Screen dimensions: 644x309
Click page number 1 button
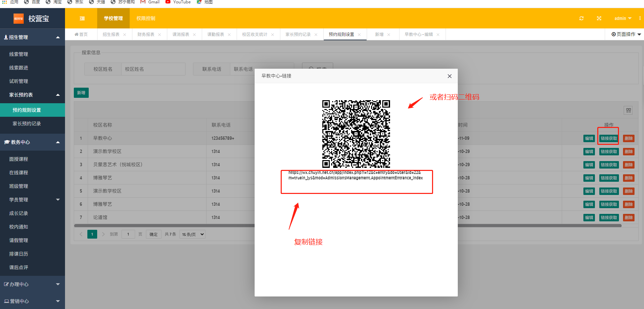pyautogui.click(x=92, y=234)
